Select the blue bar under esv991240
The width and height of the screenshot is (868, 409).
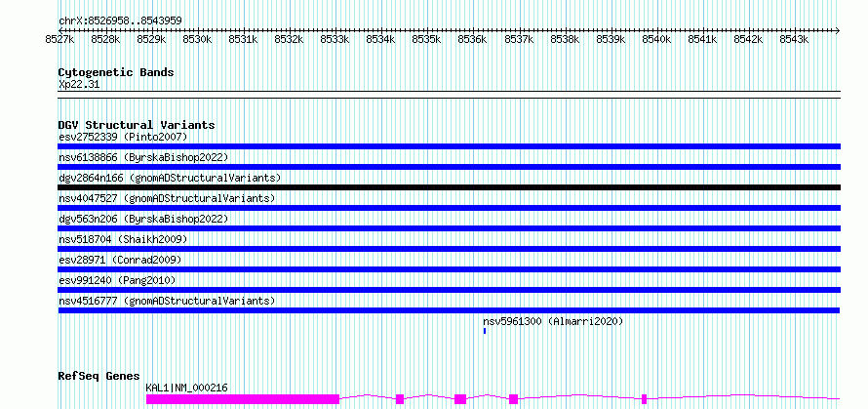pos(449,290)
